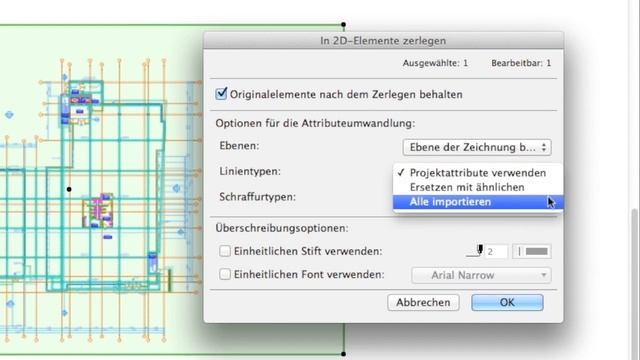
Task: Click the Ausgewählte: 1 text
Action: point(435,63)
